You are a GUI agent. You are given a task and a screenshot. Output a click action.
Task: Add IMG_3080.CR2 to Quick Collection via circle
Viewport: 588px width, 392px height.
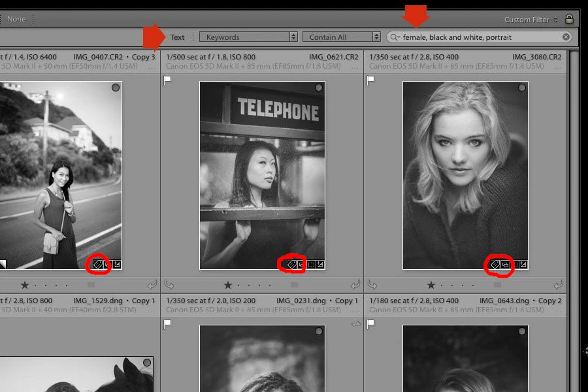(x=522, y=88)
